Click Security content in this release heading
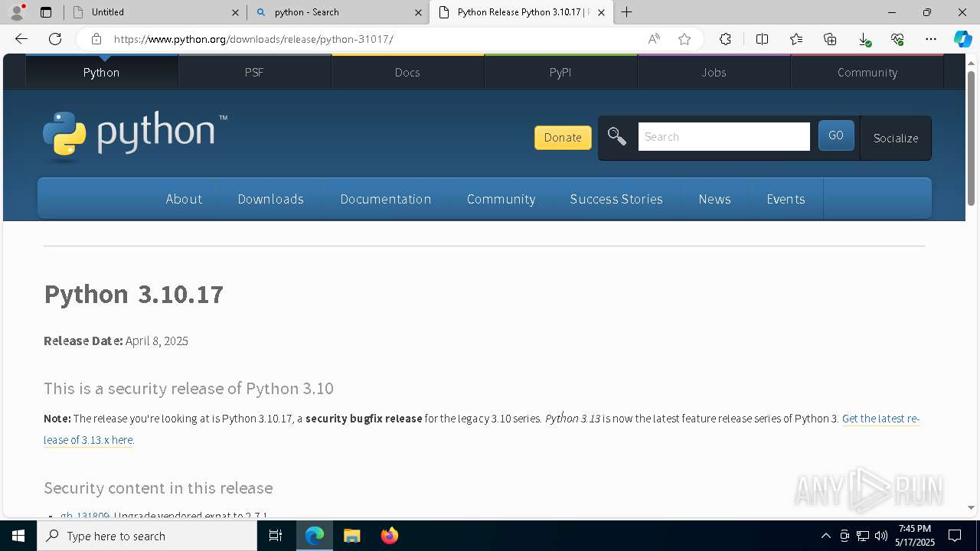Image resolution: width=980 pixels, height=551 pixels. click(x=158, y=488)
